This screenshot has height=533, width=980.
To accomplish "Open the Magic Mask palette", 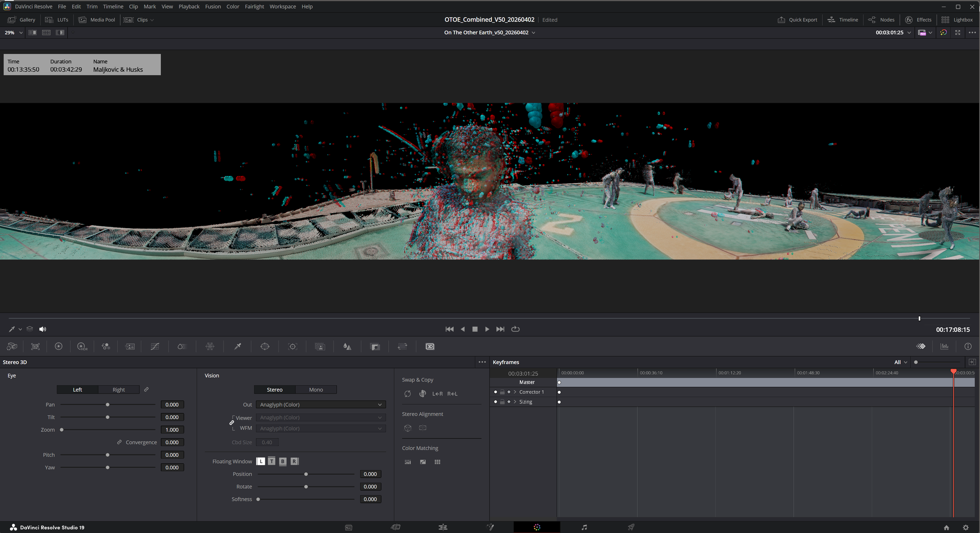I will [319, 346].
